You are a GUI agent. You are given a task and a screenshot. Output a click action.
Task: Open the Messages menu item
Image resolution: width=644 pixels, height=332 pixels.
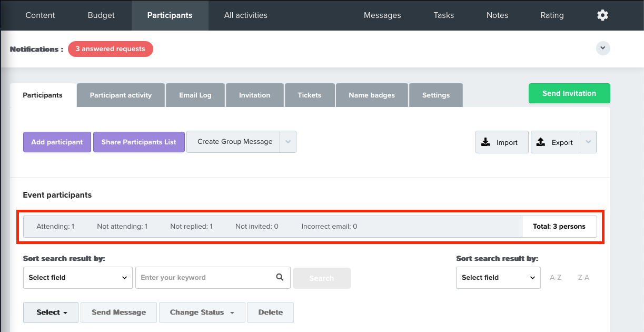(382, 15)
